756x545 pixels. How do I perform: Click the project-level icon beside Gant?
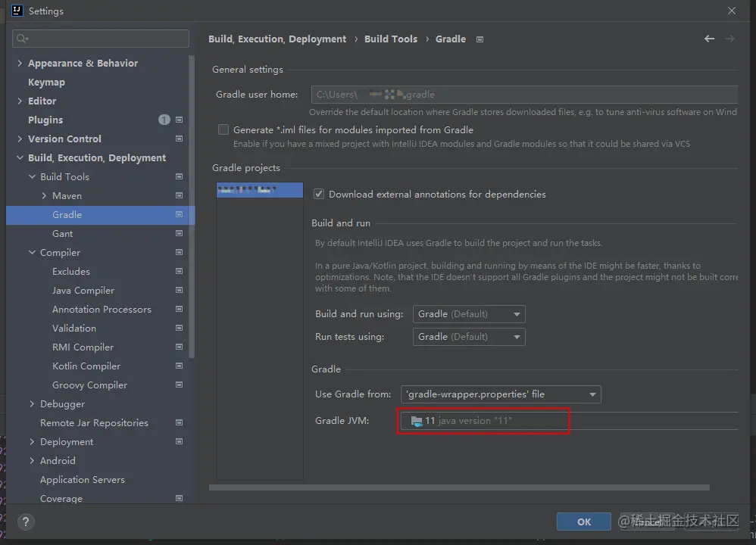pyautogui.click(x=179, y=233)
